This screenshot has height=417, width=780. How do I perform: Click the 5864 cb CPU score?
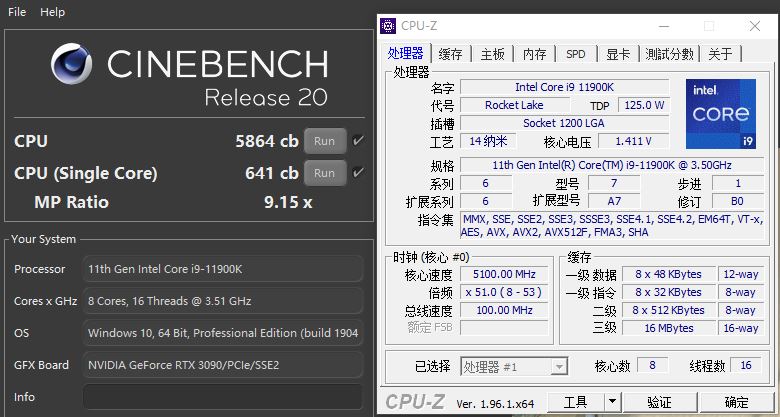coord(267,141)
